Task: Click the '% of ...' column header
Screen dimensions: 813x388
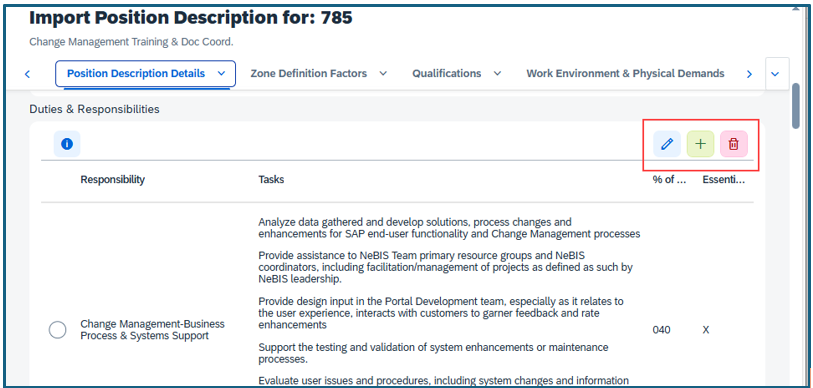Action: pyautogui.click(x=669, y=179)
